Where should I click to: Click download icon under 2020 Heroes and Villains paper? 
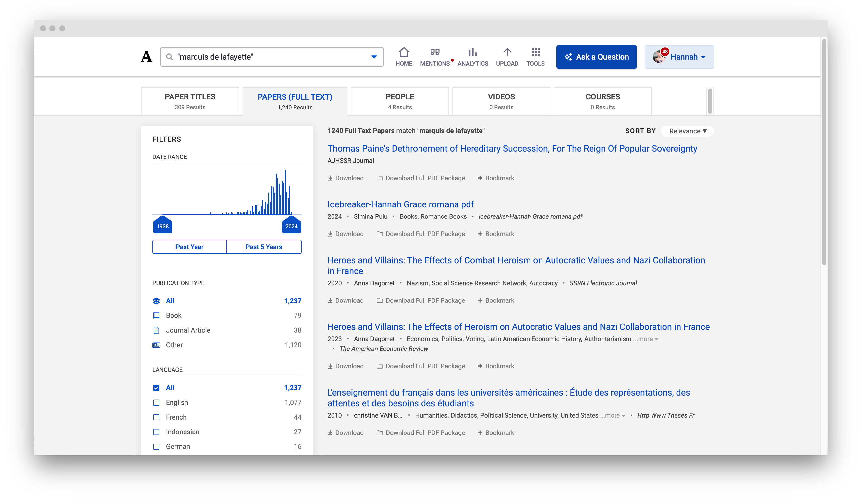point(330,300)
